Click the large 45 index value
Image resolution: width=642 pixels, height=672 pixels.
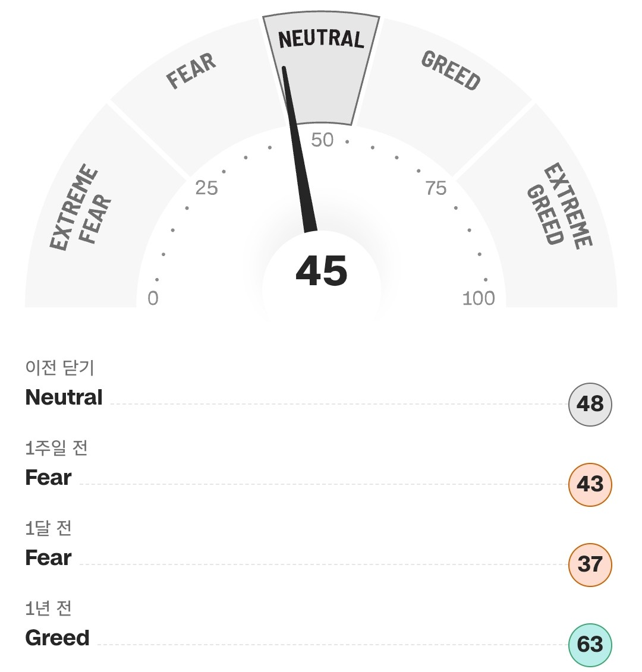point(322,271)
